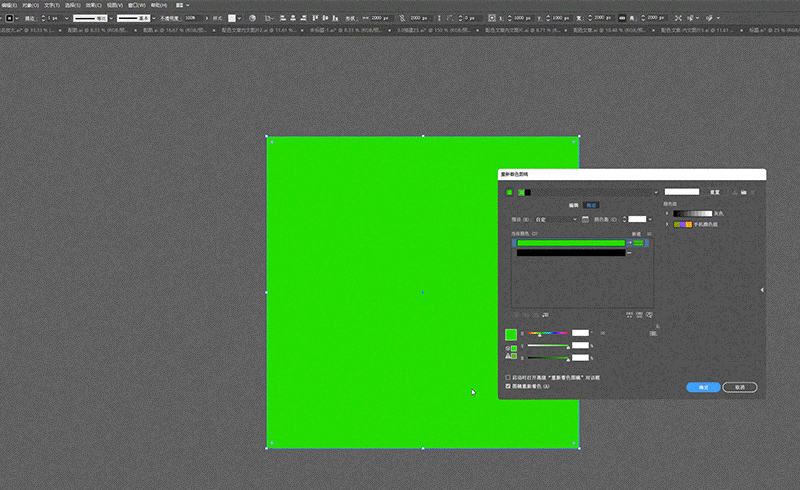Click the color reduction options icon beside preset
This screenshot has width=800, height=490.
pyautogui.click(x=585, y=219)
